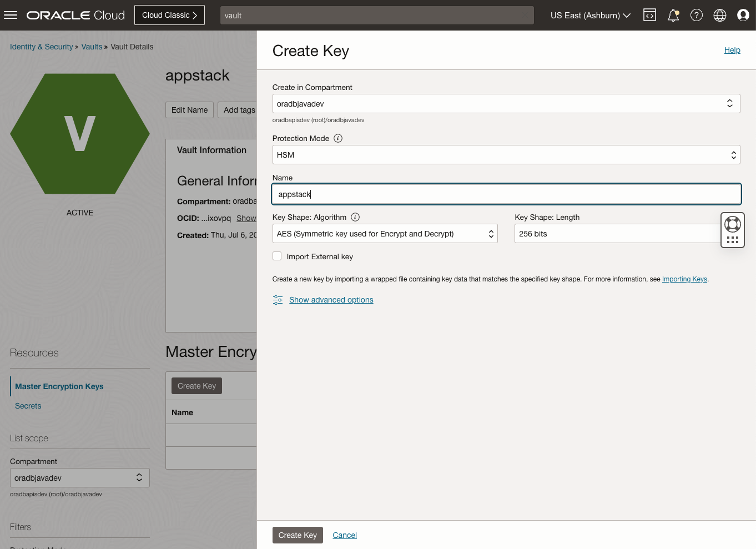Cancel the Create Key panel
The image size is (756, 549).
[x=345, y=535]
